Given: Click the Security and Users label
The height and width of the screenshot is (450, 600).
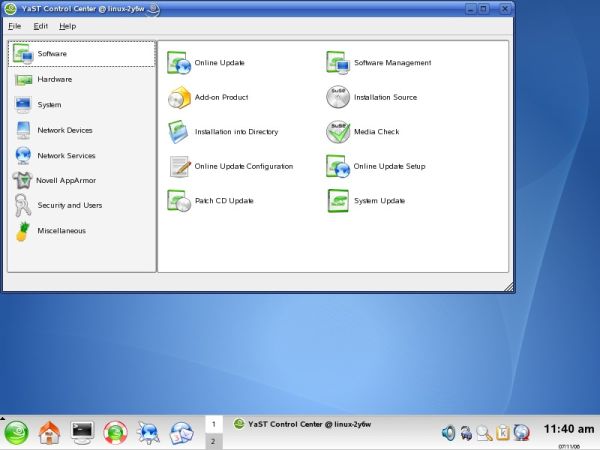Looking at the screenshot, I should coord(70,205).
